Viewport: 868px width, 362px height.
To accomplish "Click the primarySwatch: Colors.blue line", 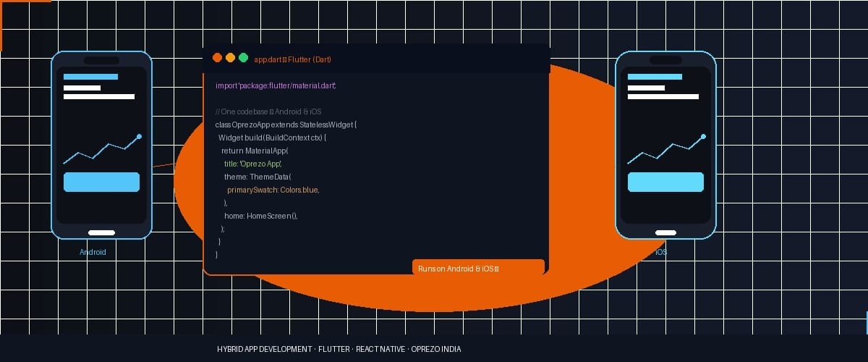I will 273,190.
